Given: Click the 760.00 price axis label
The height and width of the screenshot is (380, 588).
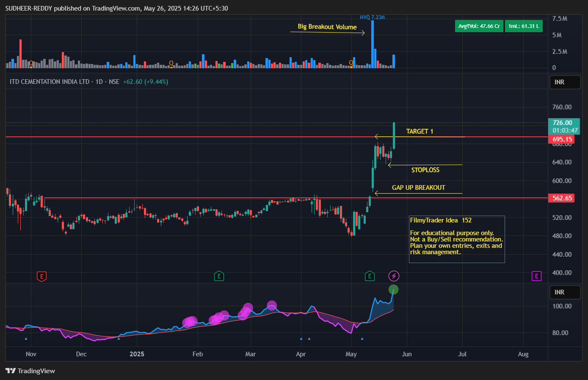Looking at the screenshot, I should point(562,107).
